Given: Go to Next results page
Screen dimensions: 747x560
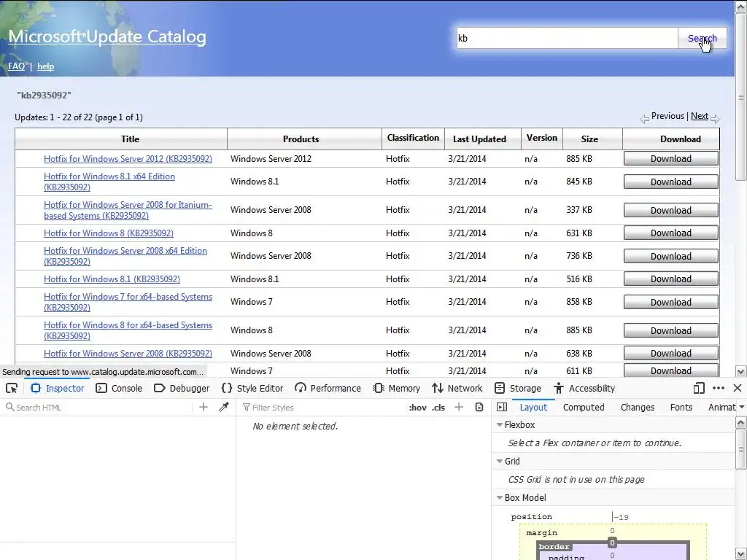Looking at the screenshot, I should (x=700, y=116).
